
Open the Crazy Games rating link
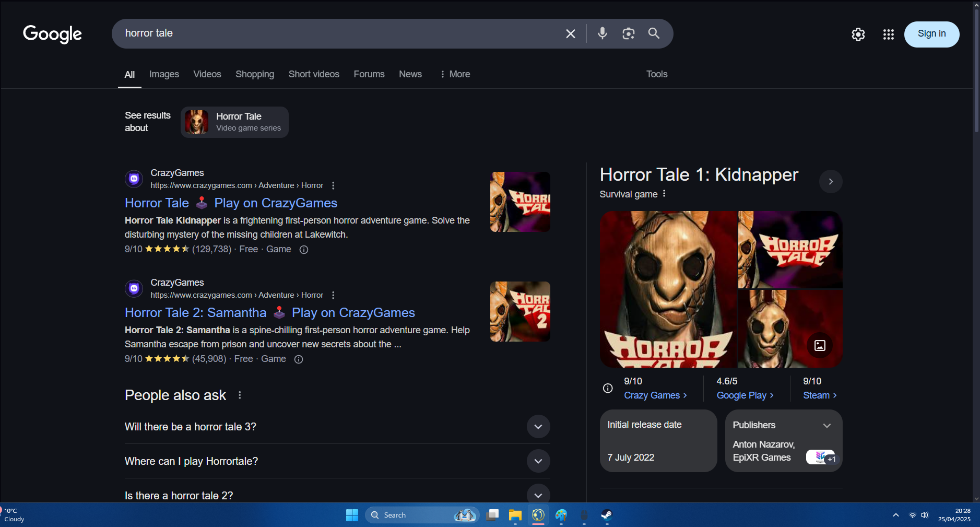tap(655, 395)
